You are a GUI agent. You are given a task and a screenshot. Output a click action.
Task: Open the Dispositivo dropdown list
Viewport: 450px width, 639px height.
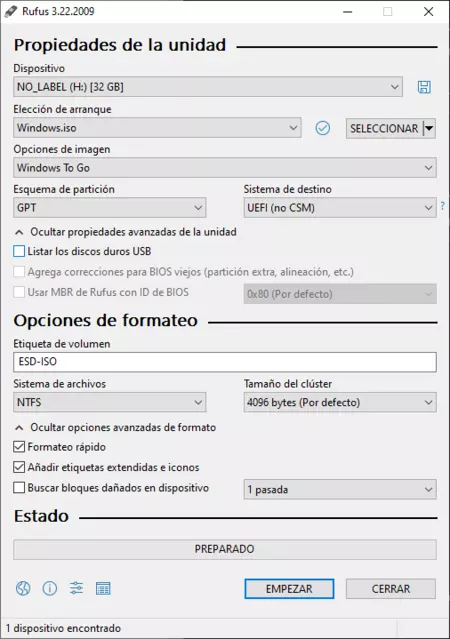tap(208, 87)
